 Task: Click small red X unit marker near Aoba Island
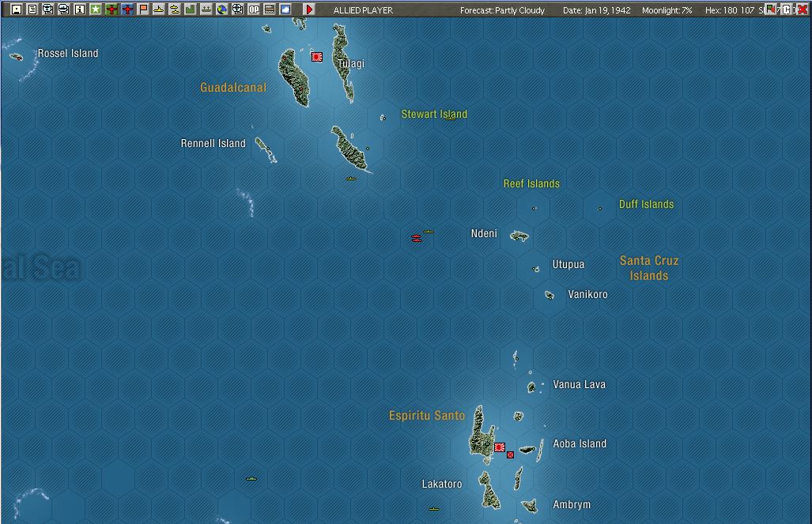click(511, 454)
